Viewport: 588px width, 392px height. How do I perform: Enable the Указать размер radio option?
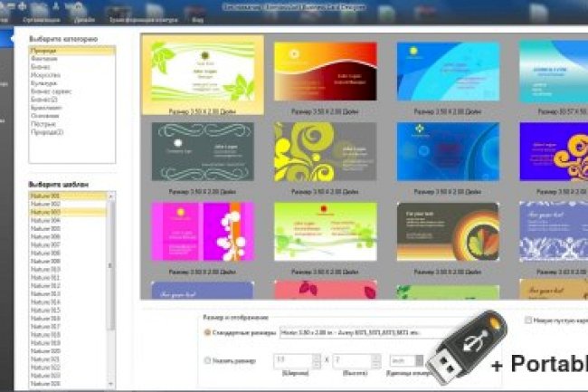(x=206, y=359)
